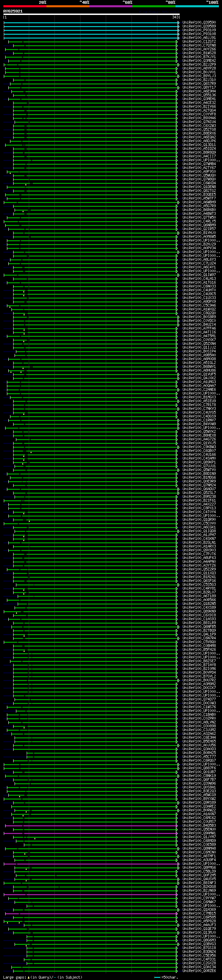The width and height of the screenshot is (222, 980).
Task: Select hit label UniRef100_P93109
Action: (199, 30)
